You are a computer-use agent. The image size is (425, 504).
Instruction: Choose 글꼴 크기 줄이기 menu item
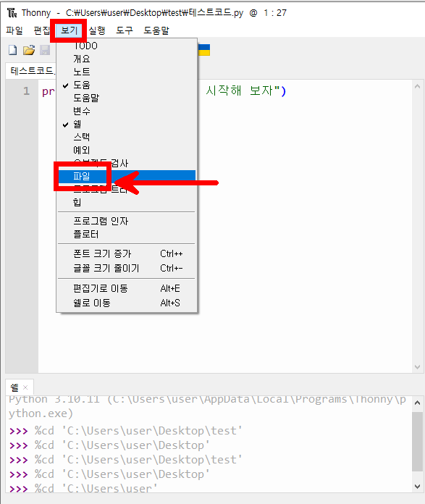[x=127, y=268]
